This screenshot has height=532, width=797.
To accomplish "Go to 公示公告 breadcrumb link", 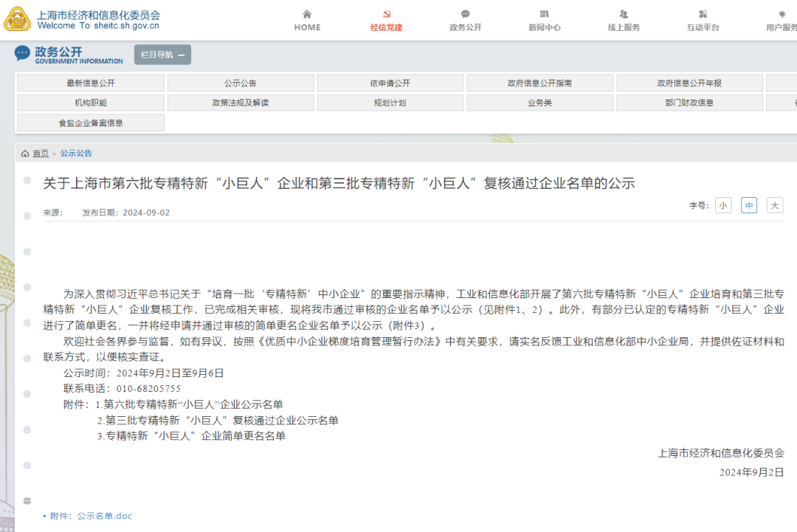I will [x=76, y=153].
